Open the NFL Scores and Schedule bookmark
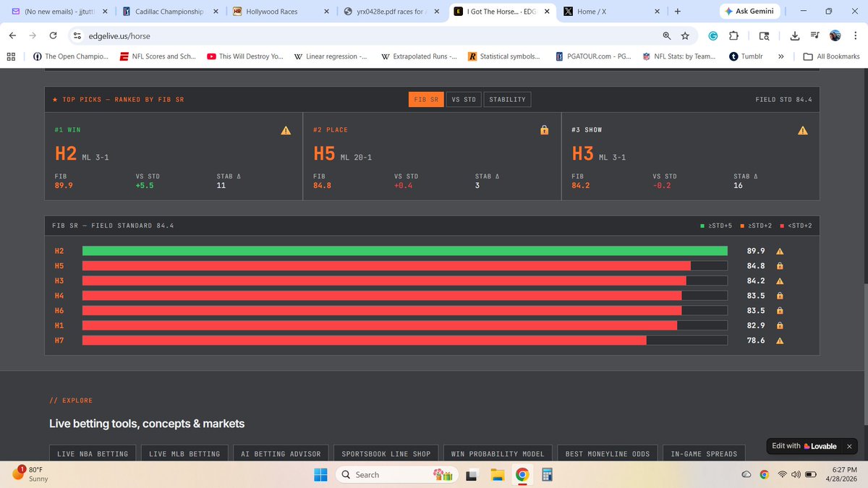868x488 pixels. click(x=158, y=56)
